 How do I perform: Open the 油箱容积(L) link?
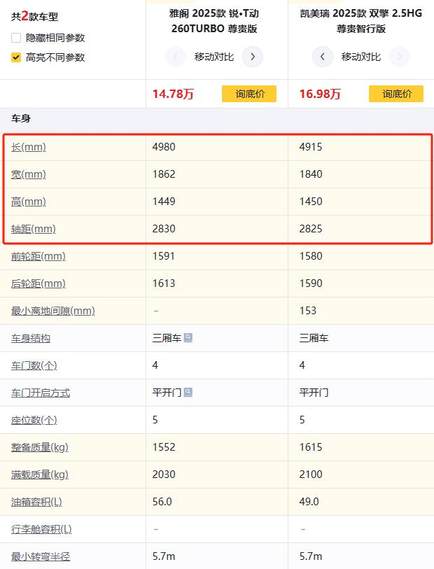pos(37,502)
